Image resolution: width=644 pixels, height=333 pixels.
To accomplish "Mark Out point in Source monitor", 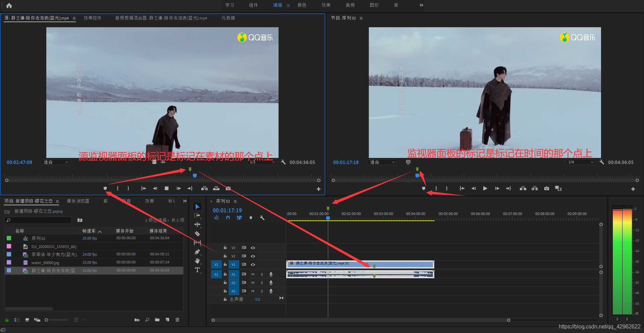I will [128, 189].
